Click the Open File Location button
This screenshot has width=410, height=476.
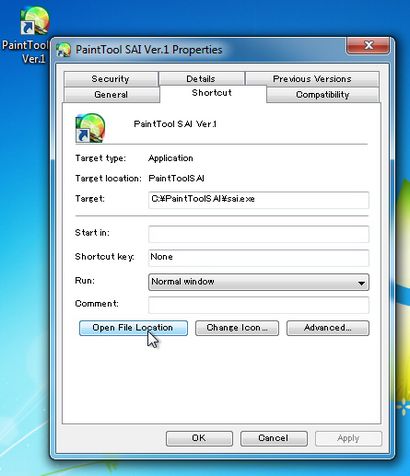(x=133, y=328)
